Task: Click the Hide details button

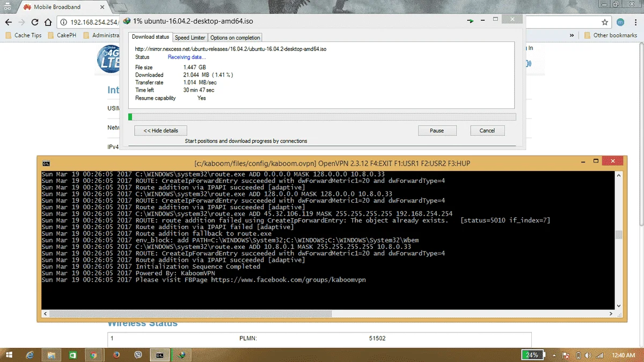Action: point(160,130)
